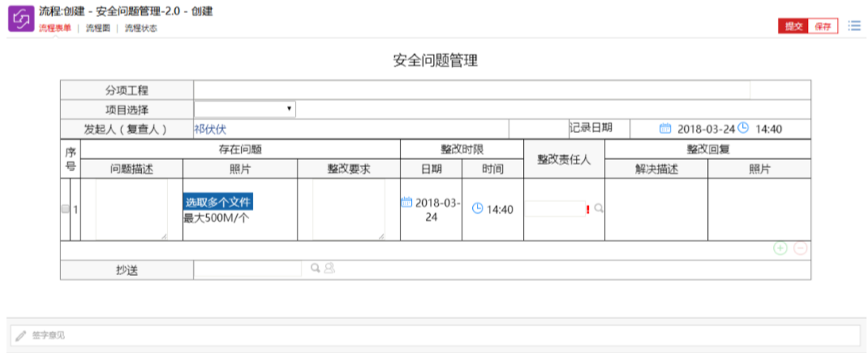This screenshot has width=868, height=353.
Task: Click the 保存 button
Action: (823, 26)
